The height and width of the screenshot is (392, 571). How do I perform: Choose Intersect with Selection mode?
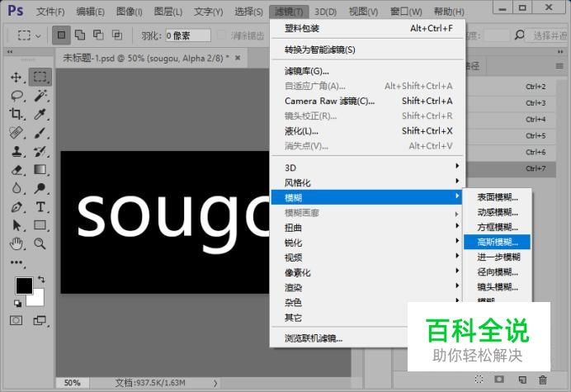(117, 35)
